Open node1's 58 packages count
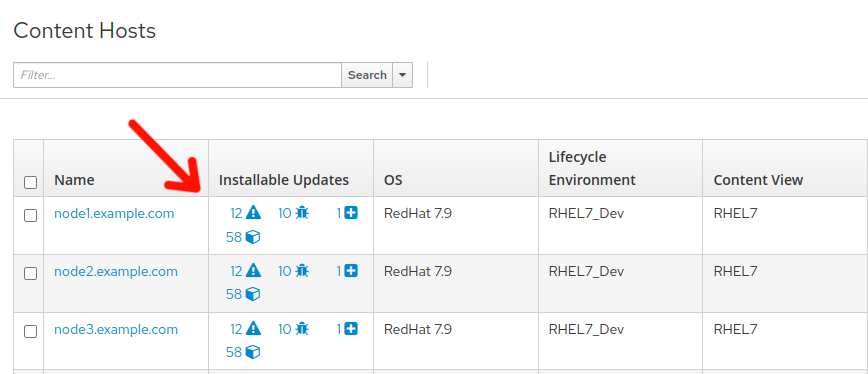Image resolution: width=868 pixels, height=374 pixels. coord(234,237)
